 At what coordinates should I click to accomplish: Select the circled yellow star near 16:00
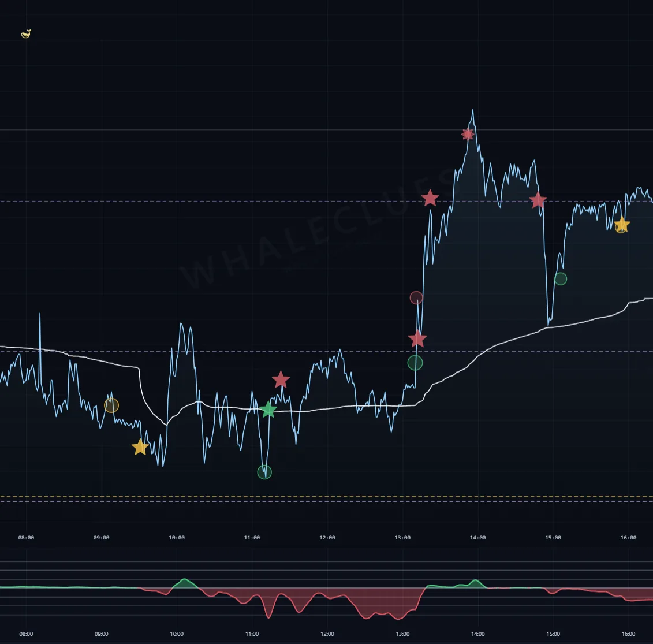(621, 225)
